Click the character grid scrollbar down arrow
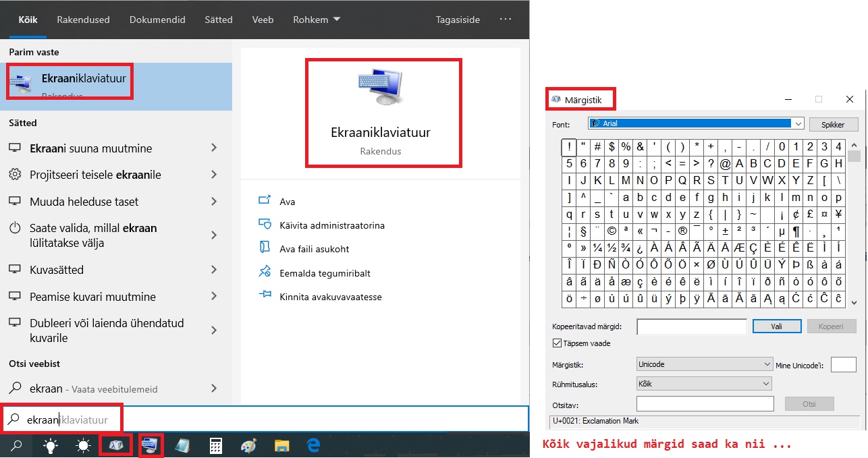The image size is (868, 458). point(854,303)
